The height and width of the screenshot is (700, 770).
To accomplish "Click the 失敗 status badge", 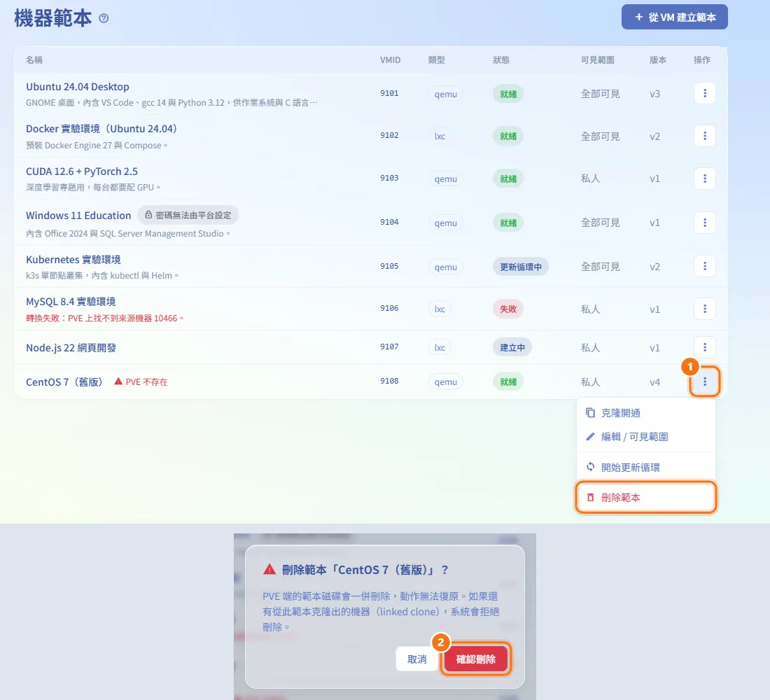I will [508, 309].
